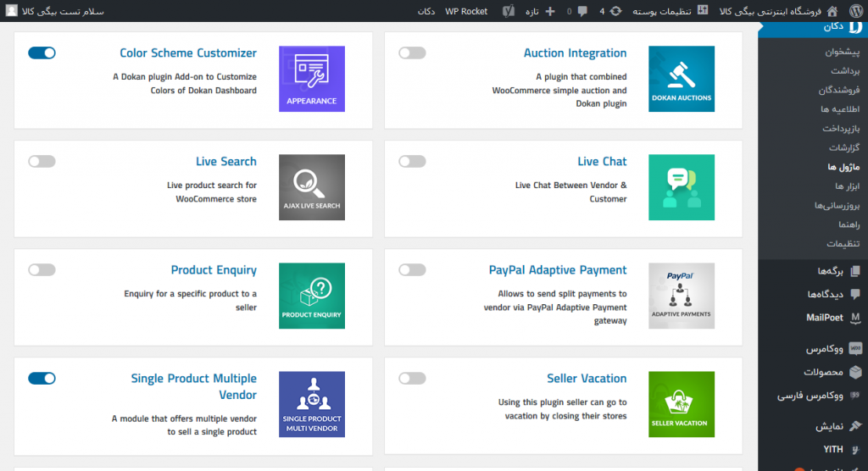Open WP Rocket in the admin bar

[466, 11]
